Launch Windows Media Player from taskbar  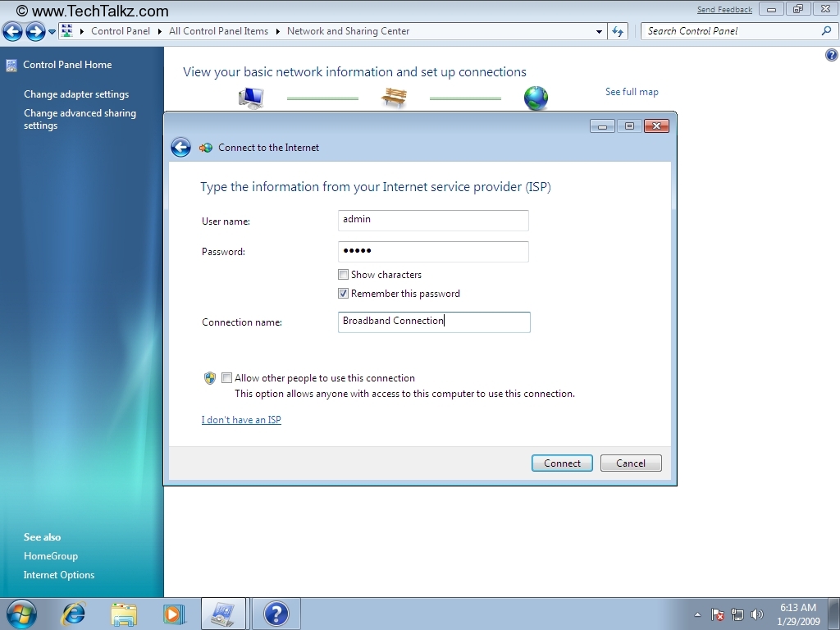pos(174,614)
